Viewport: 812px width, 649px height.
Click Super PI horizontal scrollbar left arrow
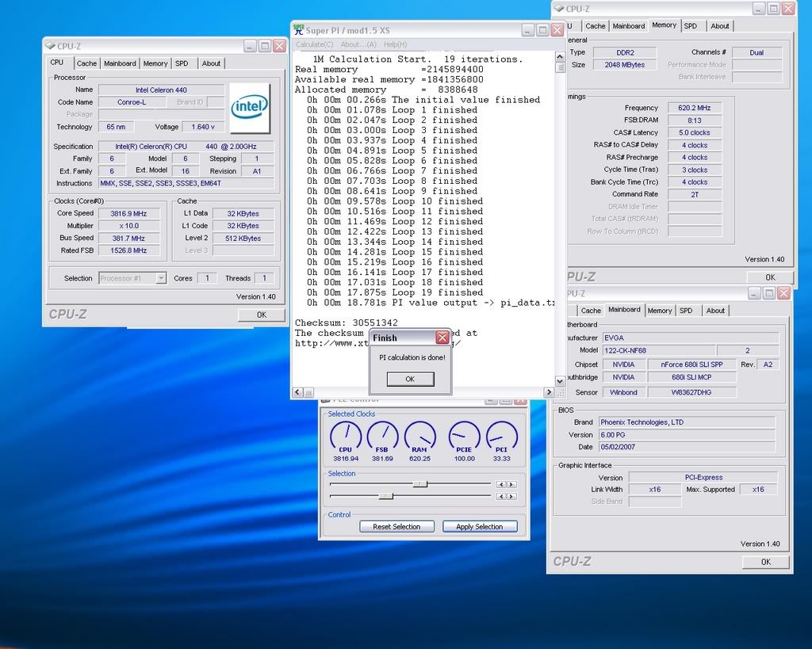pyautogui.click(x=298, y=392)
